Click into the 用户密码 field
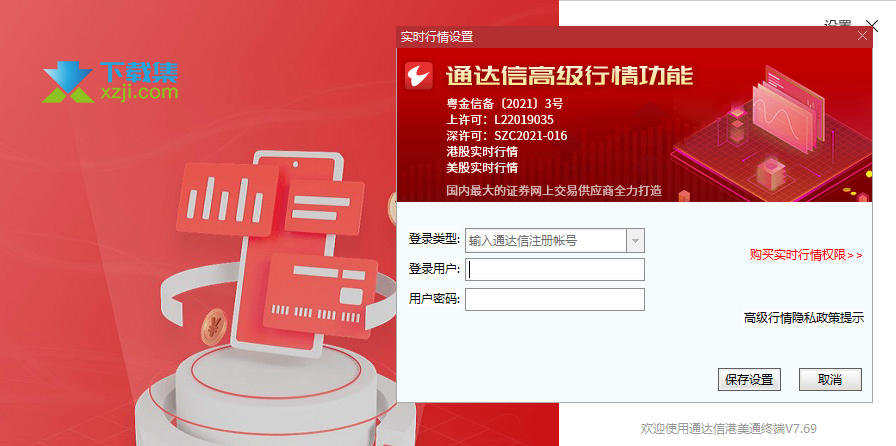Viewport: 896px width, 446px height. [x=555, y=299]
